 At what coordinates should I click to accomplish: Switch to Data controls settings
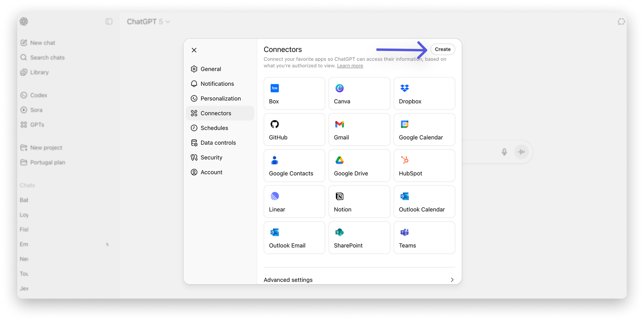click(220, 143)
